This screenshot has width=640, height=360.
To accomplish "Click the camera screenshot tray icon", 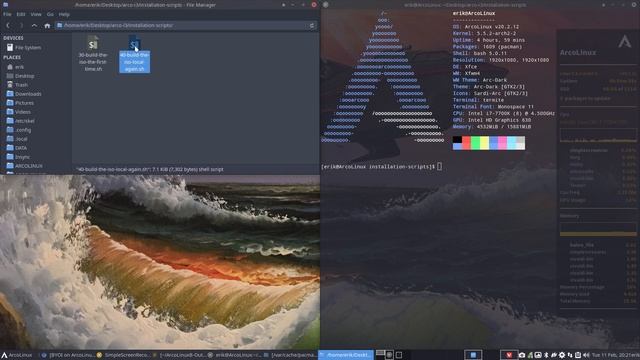I will tap(522, 355).
